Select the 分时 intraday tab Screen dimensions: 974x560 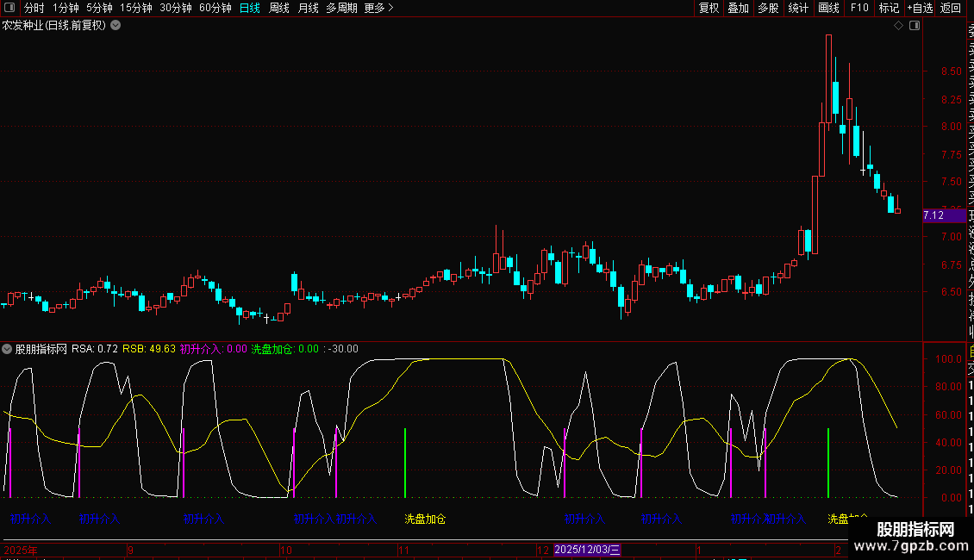tap(34, 8)
